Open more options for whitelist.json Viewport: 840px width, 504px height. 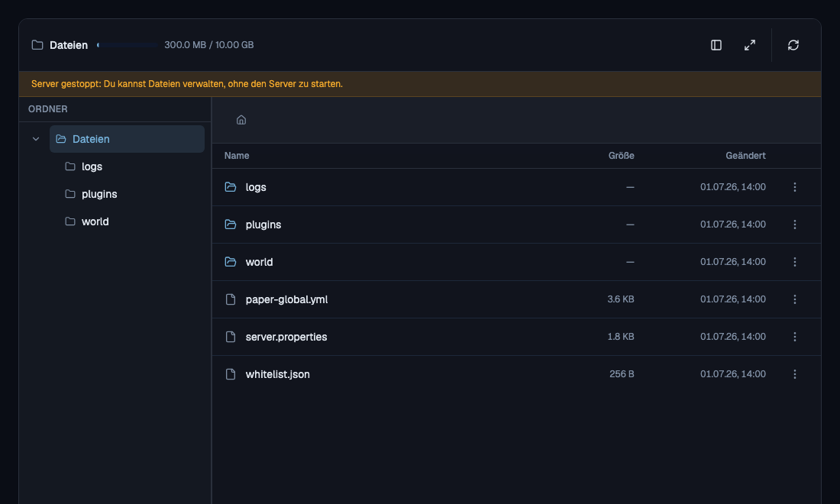pos(794,374)
